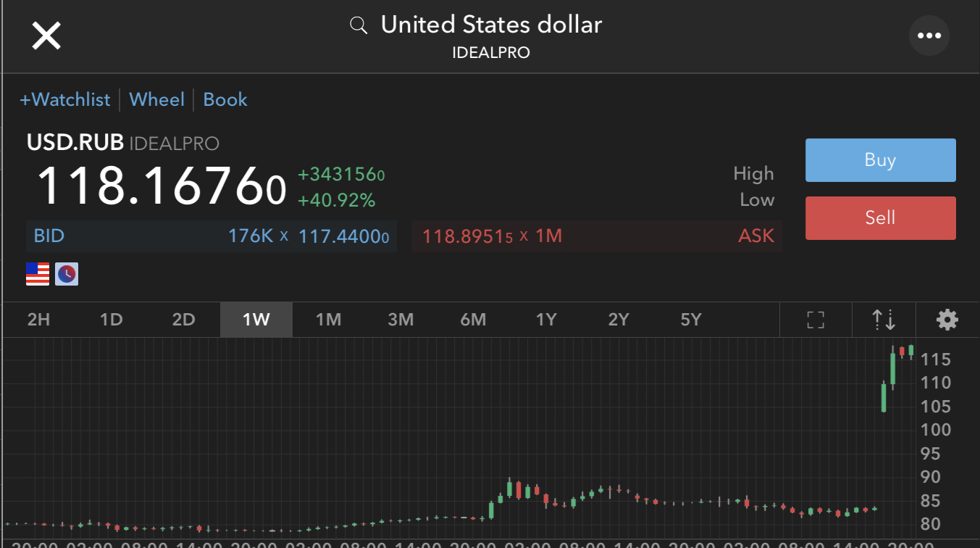Expand chart to full screen
Viewport: 980px width, 548px height.
[x=816, y=320]
